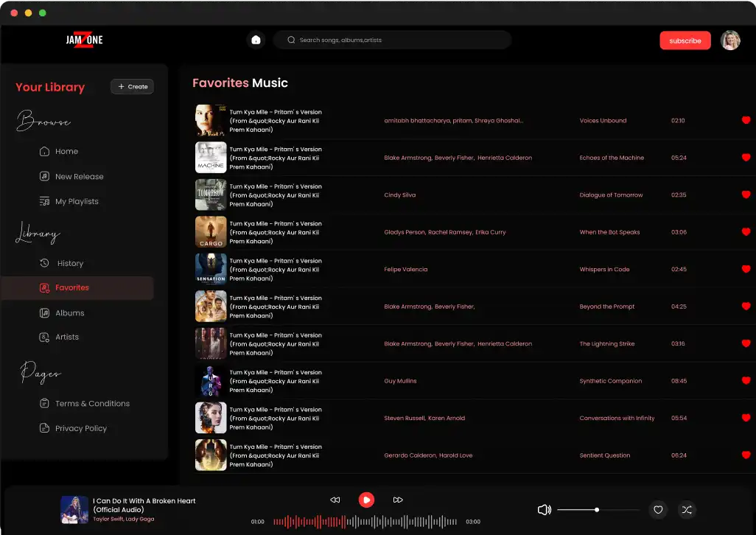This screenshot has width=756, height=535.
Task: Open Terms & Conditions page
Action: point(85,403)
